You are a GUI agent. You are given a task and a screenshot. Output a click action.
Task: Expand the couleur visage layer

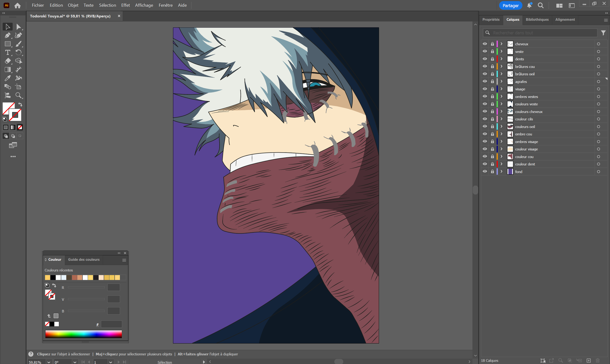[x=501, y=149]
